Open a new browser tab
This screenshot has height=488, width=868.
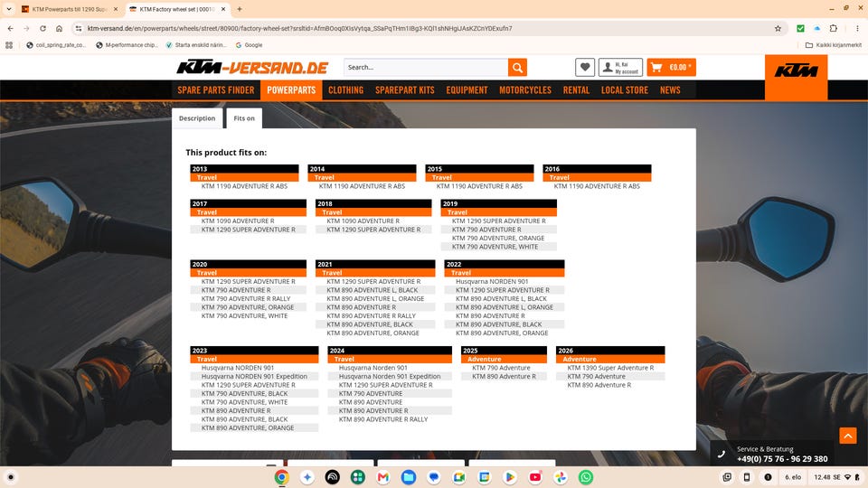[x=239, y=9]
